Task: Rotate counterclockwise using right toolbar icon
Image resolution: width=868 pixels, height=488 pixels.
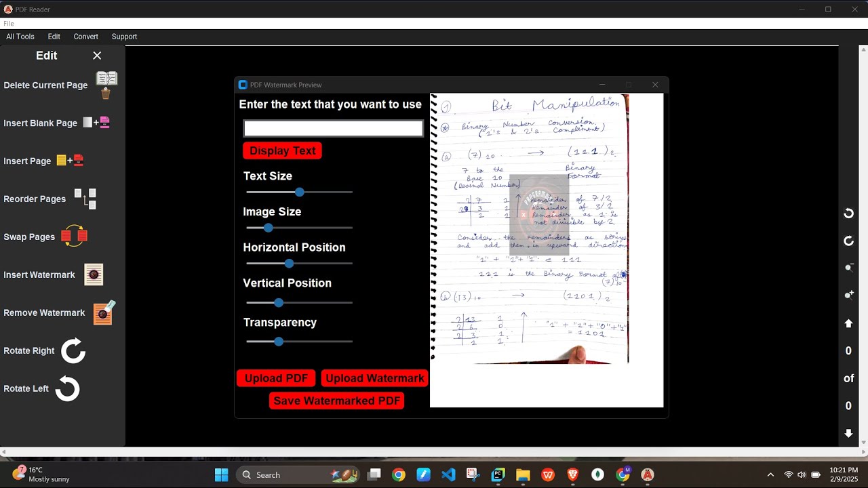Action: tap(848, 213)
